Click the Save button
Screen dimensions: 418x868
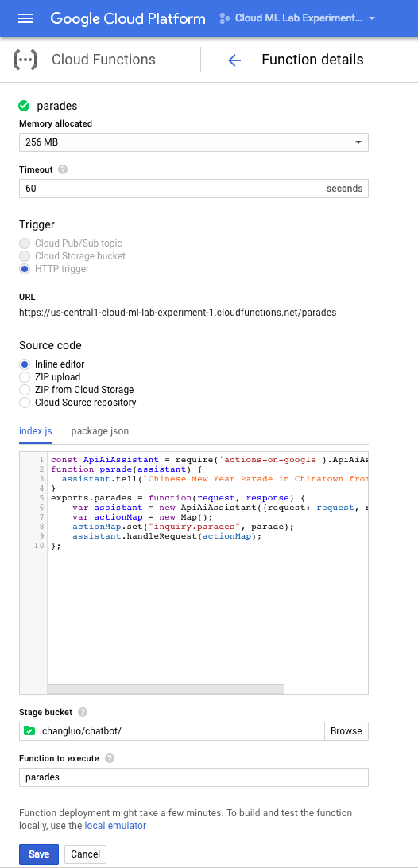click(39, 854)
